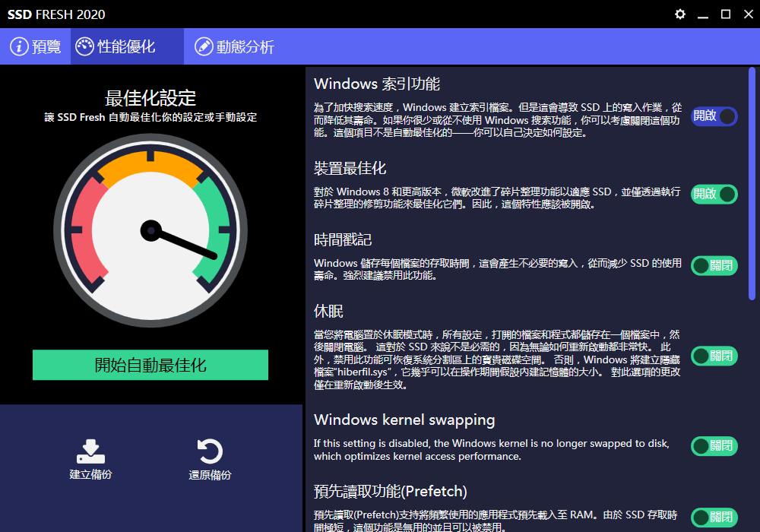
Task: Open settings gear icon in title bar
Action: coord(680,14)
